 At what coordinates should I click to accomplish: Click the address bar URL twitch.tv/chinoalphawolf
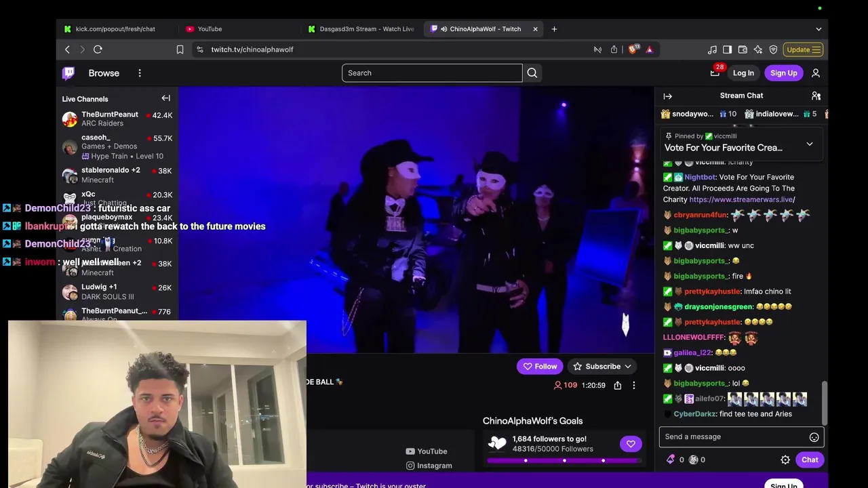[x=252, y=49]
